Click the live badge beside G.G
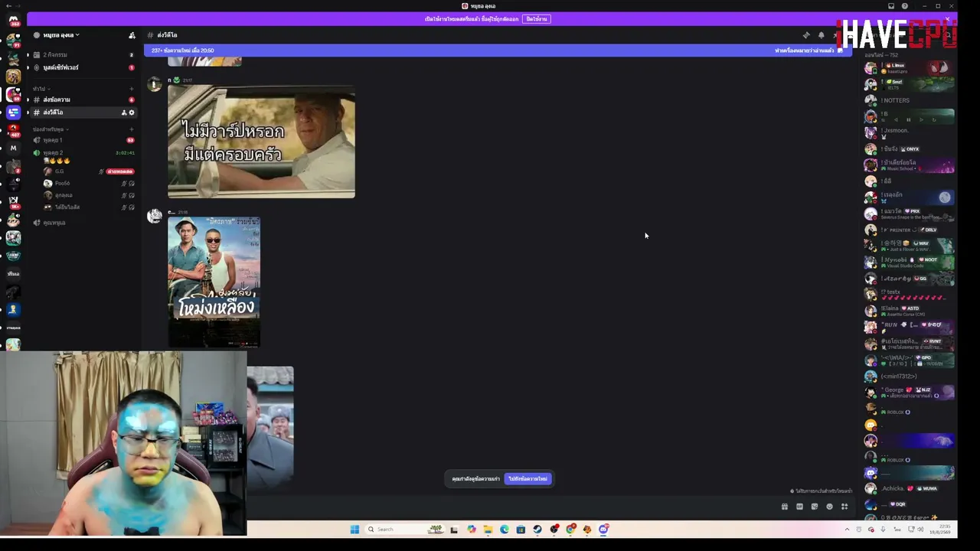Screen dimensions: 980x551 pos(120,171)
